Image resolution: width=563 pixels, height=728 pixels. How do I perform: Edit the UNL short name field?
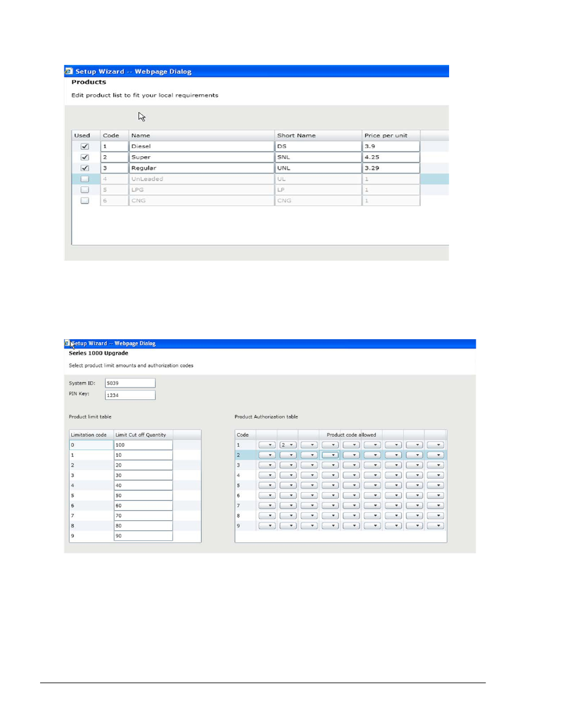click(x=318, y=168)
